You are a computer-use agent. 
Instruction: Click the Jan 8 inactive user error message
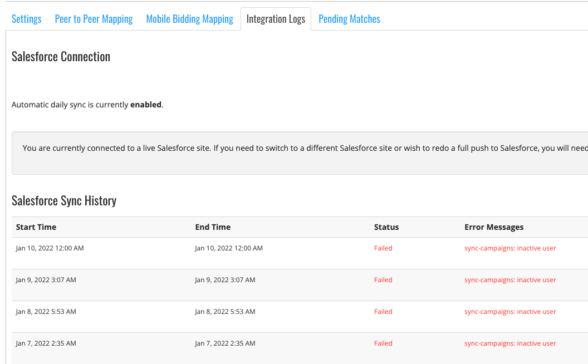(510, 312)
